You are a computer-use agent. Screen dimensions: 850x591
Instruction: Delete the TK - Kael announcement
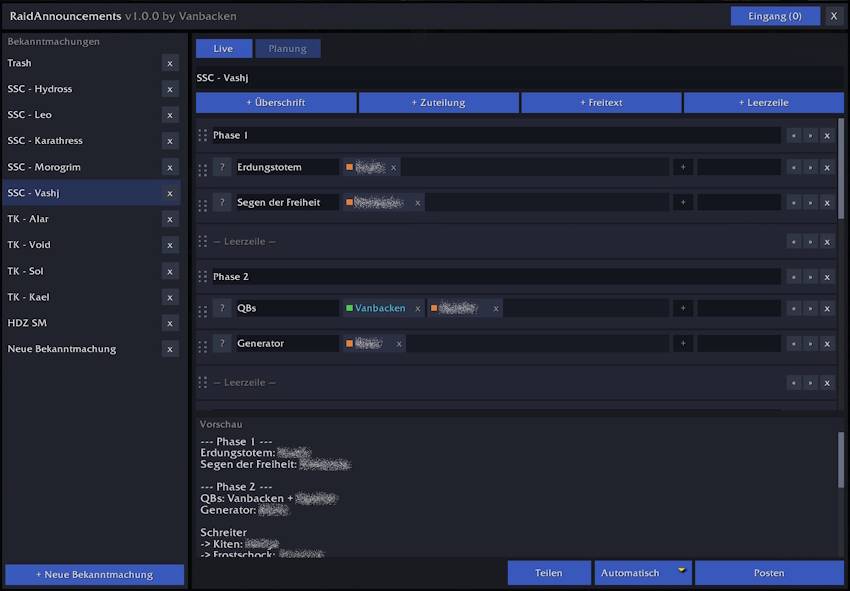tap(170, 298)
